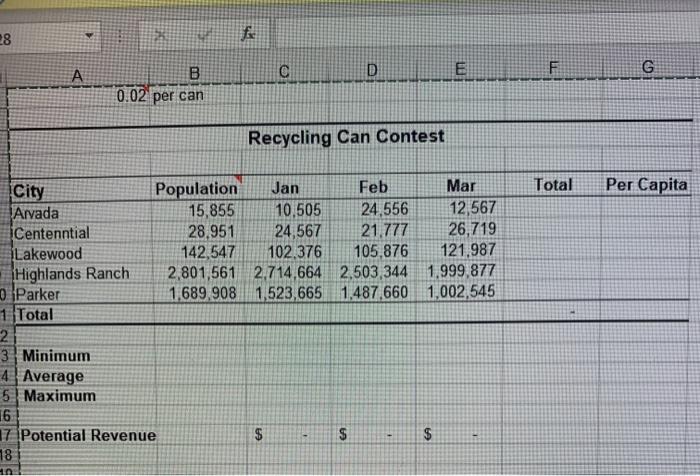Select Highlands Ranch Feb value 2,503,344

[374, 271]
